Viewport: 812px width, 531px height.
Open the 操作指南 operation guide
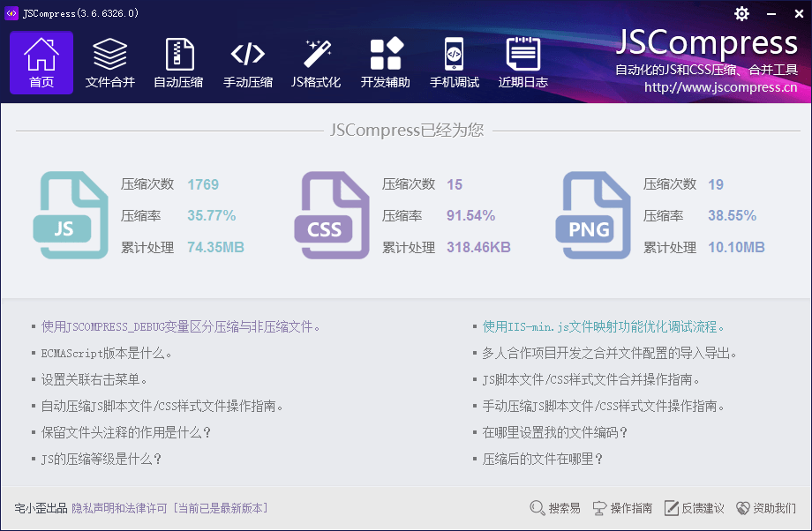[622, 508]
